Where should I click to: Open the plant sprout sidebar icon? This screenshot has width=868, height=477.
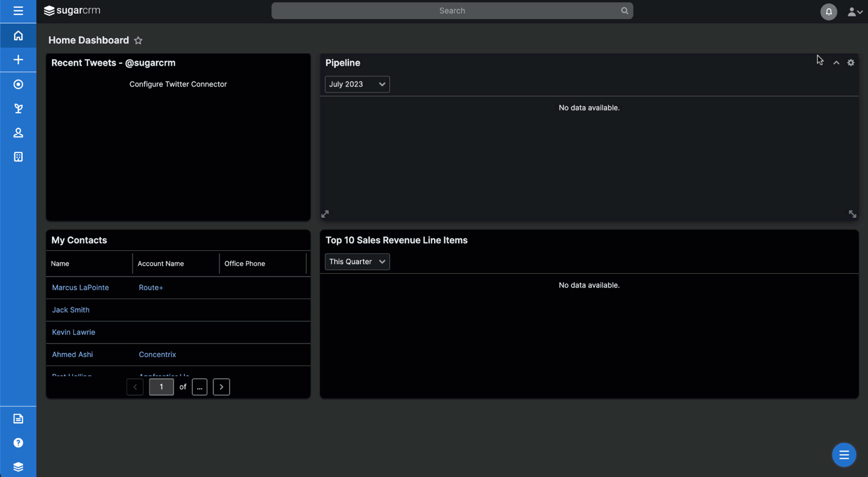(18, 109)
